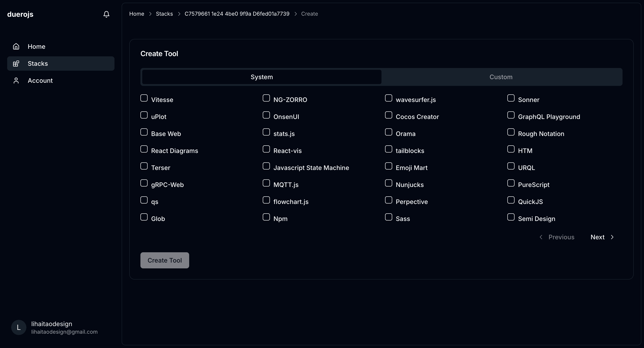Click the lihaitaodesign@gmail.com email text

(x=64, y=332)
